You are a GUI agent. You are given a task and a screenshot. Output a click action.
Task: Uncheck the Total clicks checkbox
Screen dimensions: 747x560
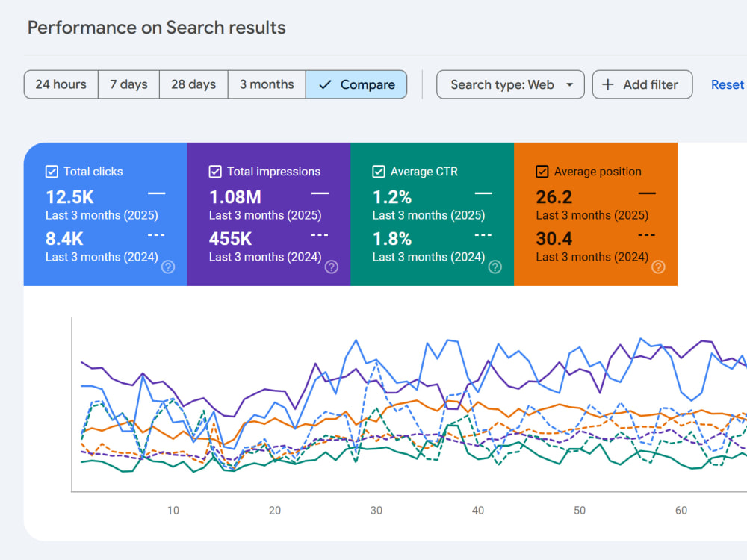pos(52,172)
